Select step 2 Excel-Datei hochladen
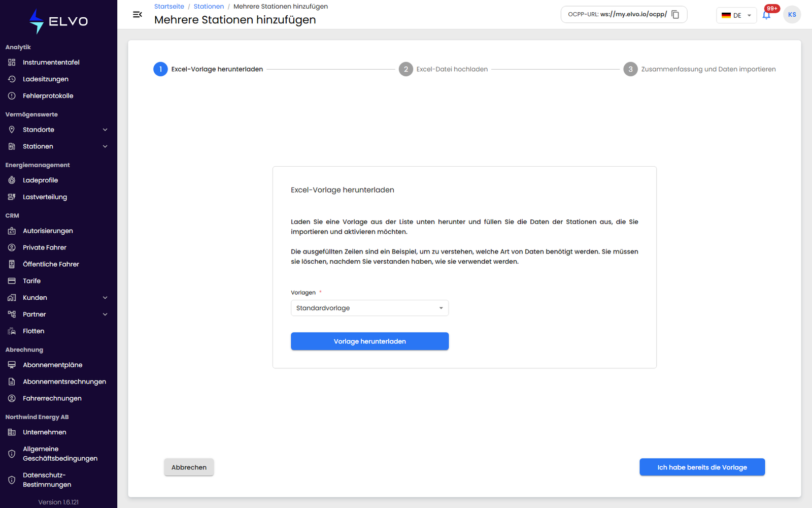812x508 pixels. pyautogui.click(x=443, y=69)
